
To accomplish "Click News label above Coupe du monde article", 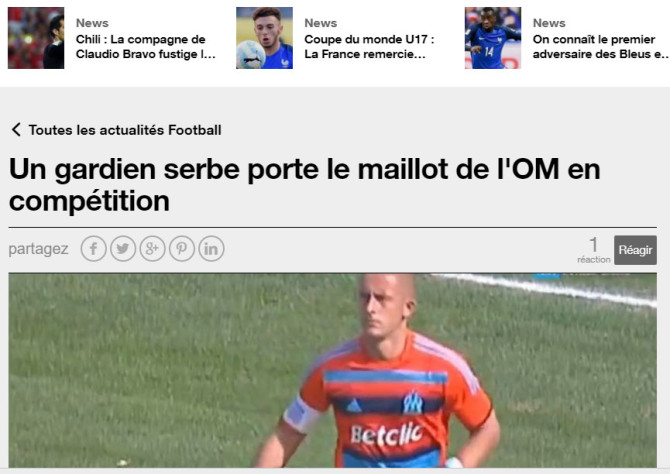I will coord(320,23).
